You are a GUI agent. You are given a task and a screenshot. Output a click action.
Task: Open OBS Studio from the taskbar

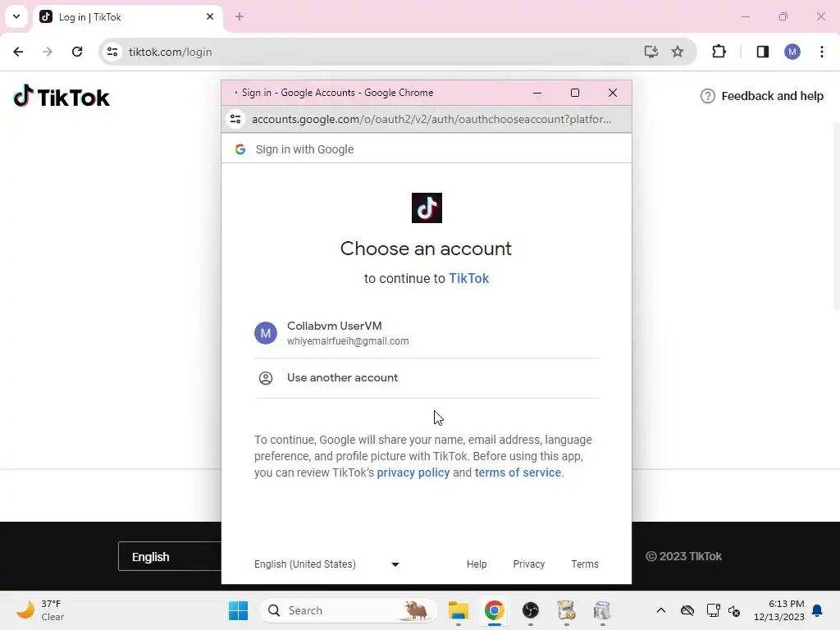pos(531,610)
